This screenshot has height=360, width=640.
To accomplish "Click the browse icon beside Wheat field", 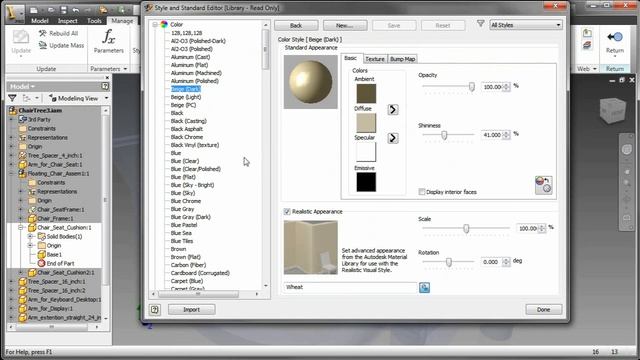I will pyautogui.click(x=424, y=287).
